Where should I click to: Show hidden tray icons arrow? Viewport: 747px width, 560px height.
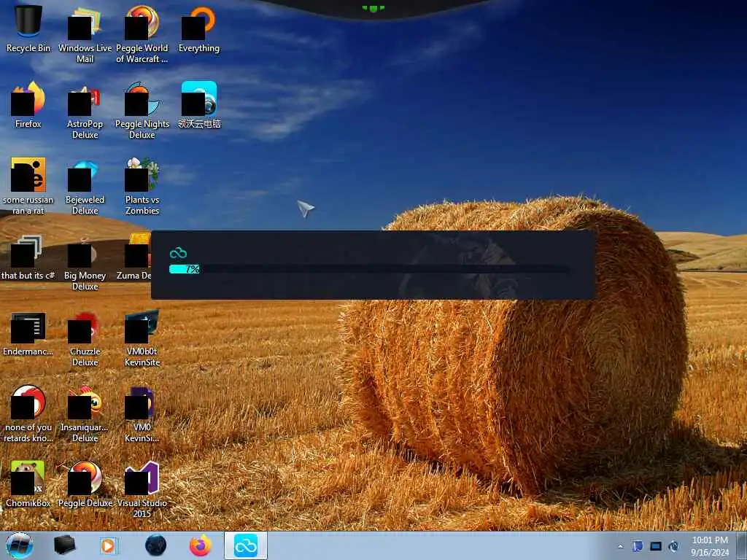620,546
